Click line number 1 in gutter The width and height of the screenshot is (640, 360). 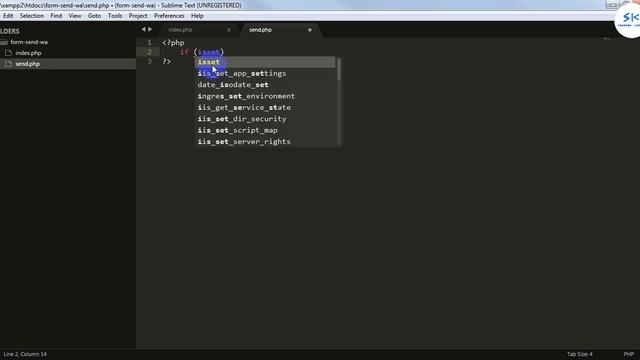(149, 42)
